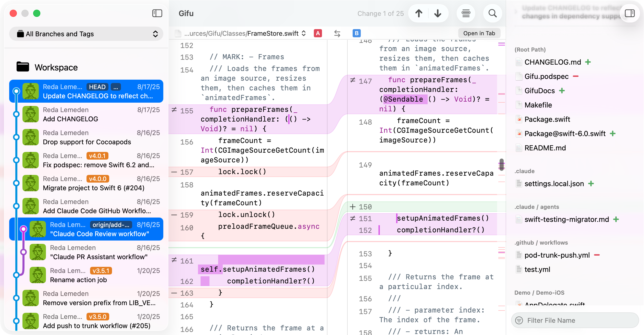Click the filter options icon in file filter
The image size is (644, 335).
pyautogui.click(x=519, y=320)
